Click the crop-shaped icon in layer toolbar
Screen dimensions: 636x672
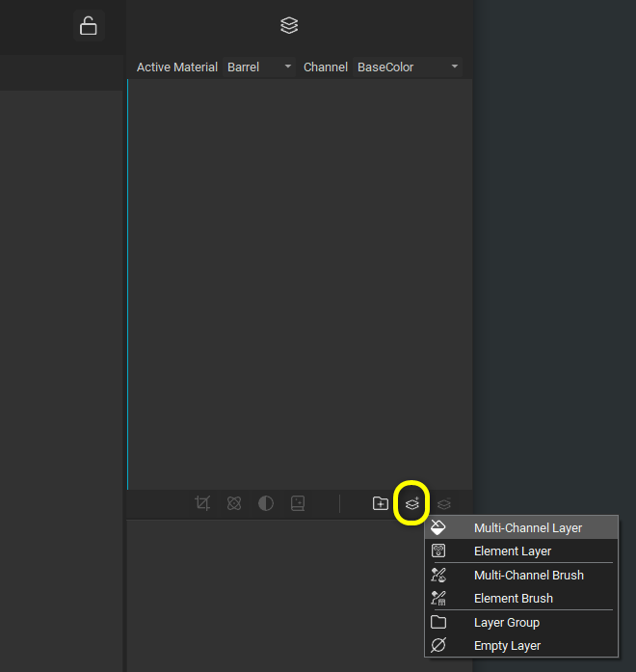pyautogui.click(x=202, y=503)
